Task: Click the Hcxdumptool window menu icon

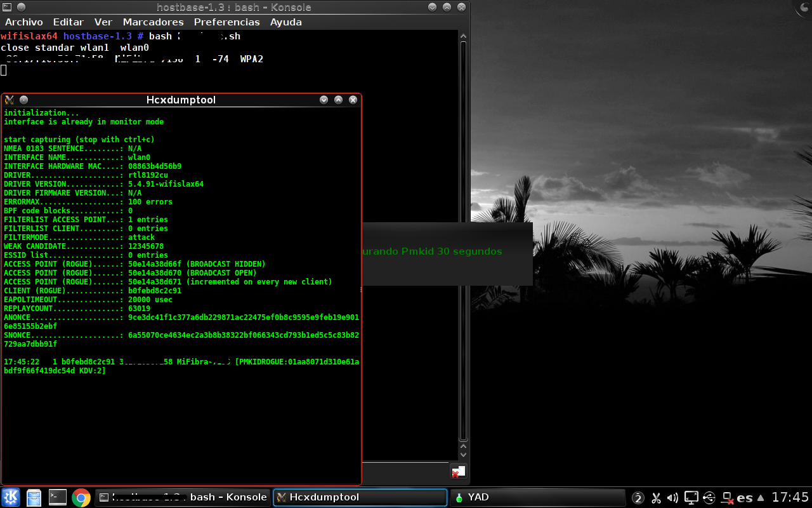Action: 9,100
